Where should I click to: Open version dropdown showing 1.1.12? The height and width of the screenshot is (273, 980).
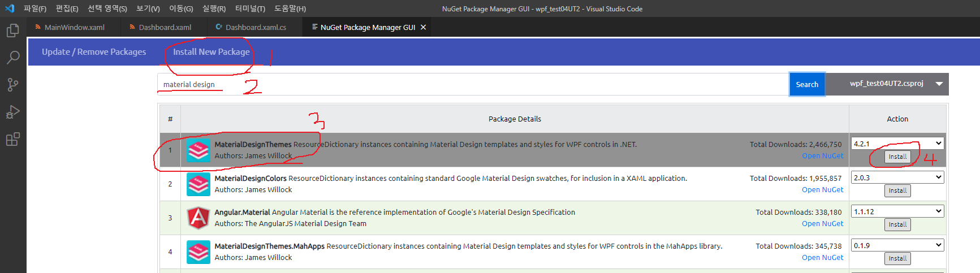point(897,211)
